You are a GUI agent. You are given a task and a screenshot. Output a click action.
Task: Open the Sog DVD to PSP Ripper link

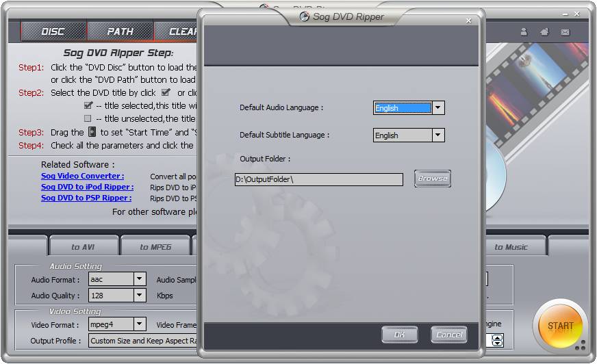[x=86, y=198]
